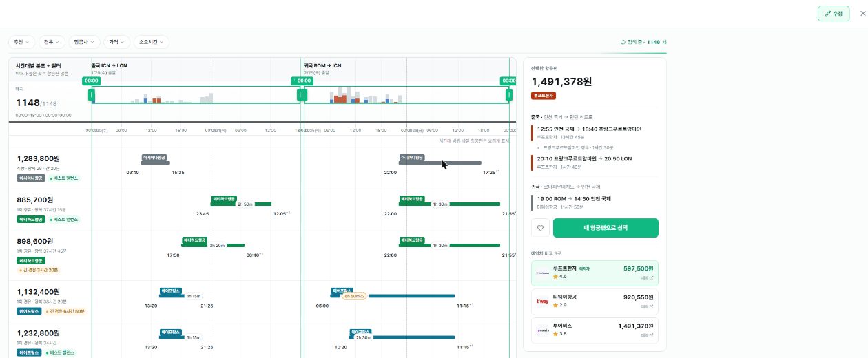Click the red airline tag under 1,491,378원
868x358 pixels.
[x=544, y=96]
